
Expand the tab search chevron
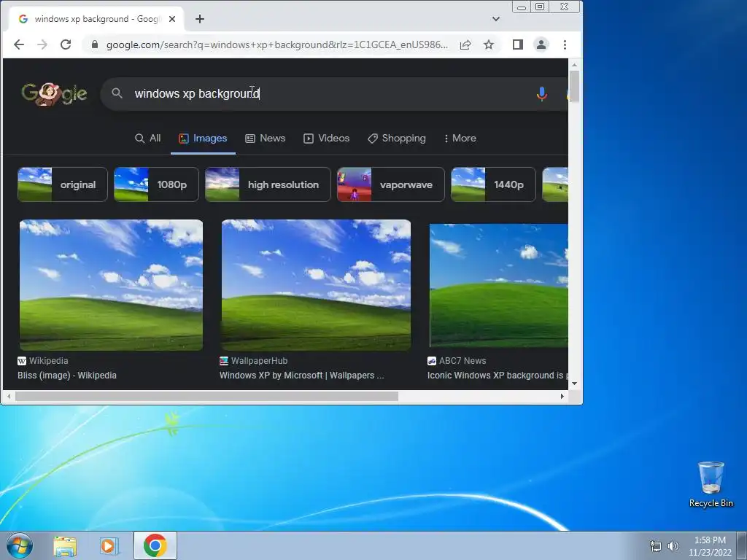(496, 19)
